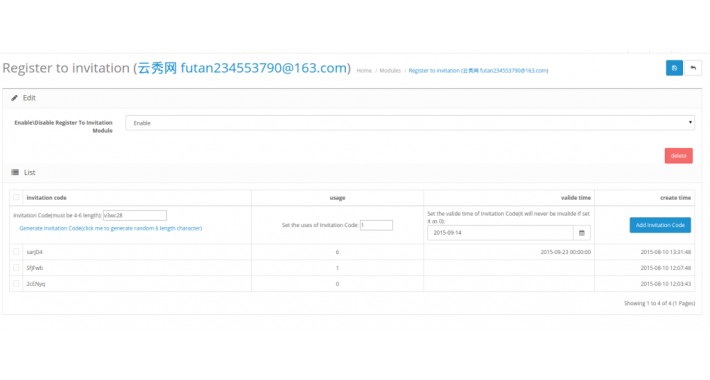Click Add Invitation Code button
This screenshot has height=380, width=710.
[660, 225]
